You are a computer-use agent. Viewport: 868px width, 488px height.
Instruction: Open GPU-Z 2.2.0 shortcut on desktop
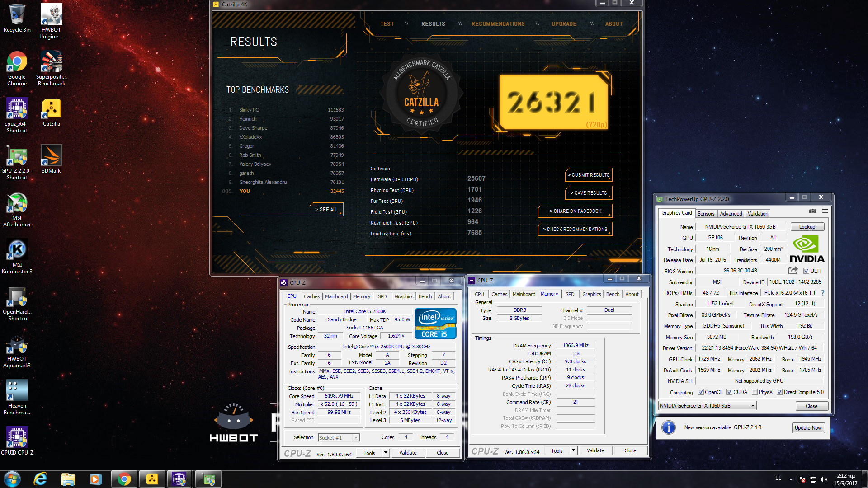17,162
